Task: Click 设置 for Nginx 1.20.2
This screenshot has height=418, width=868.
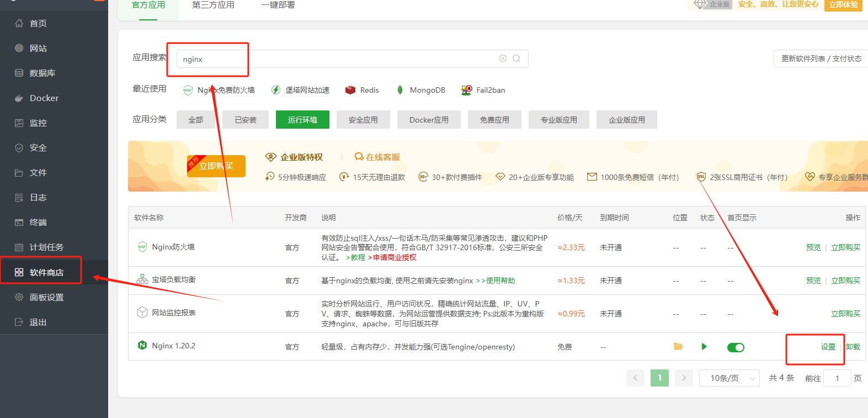Action: (x=828, y=347)
